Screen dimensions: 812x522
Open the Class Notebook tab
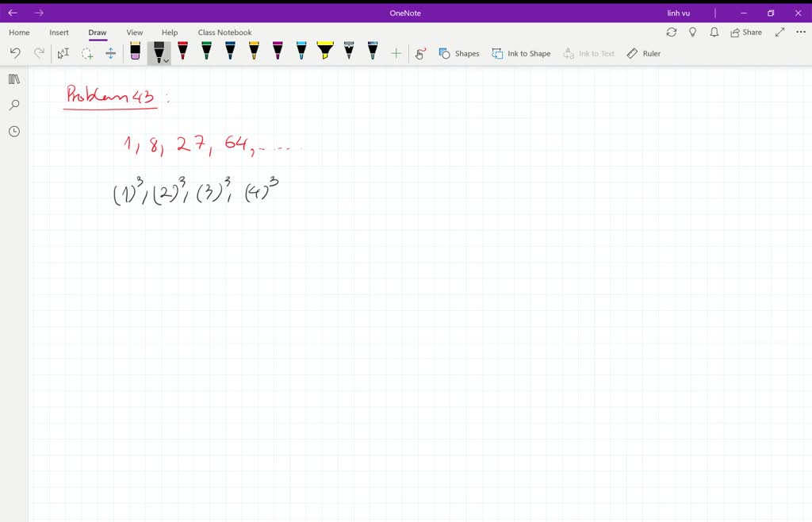click(x=225, y=32)
